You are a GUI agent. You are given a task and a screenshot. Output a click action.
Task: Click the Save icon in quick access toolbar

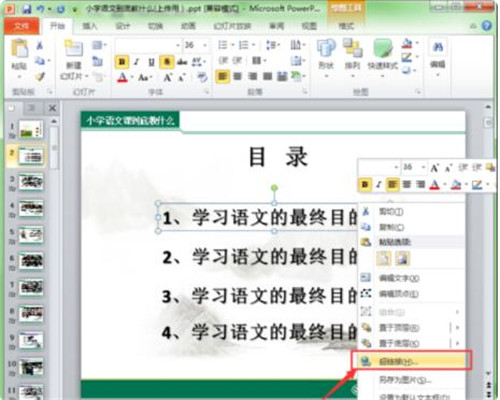(27, 9)
